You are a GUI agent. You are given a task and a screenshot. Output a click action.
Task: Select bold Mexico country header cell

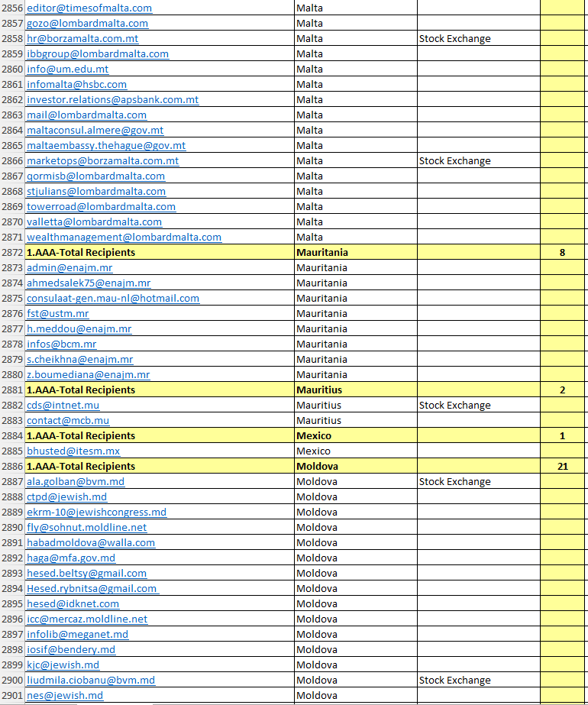(356, 436)
